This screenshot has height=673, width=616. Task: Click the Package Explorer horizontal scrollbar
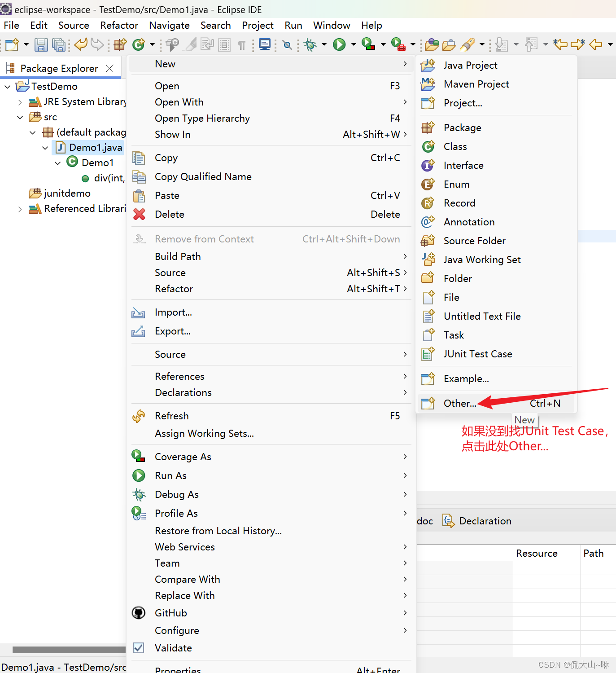(x=69, y=650)
